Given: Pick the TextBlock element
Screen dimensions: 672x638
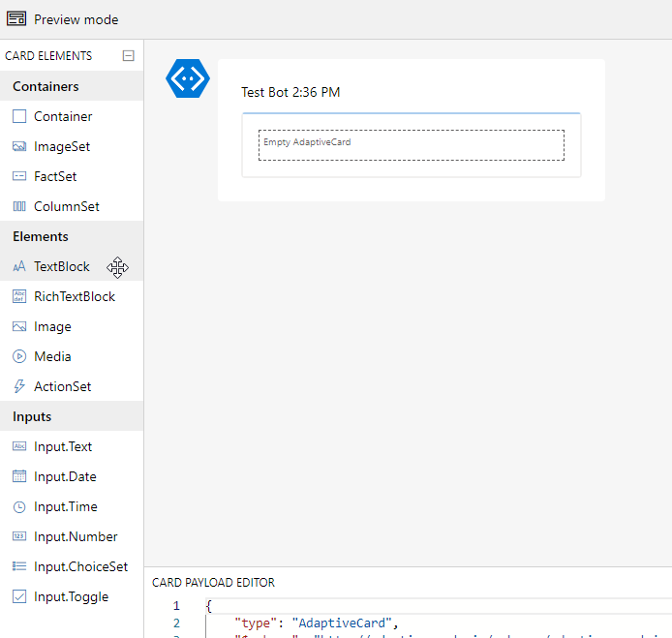Looking at the screenshot, I should pos(72,266).
